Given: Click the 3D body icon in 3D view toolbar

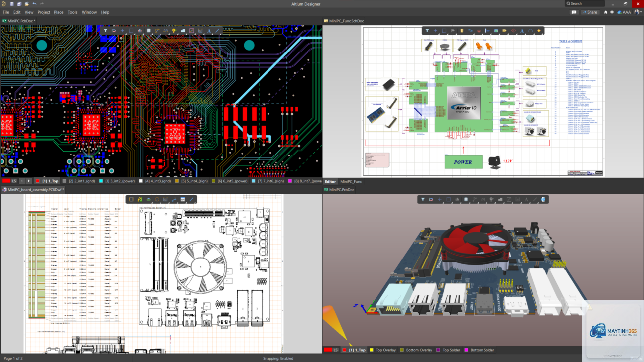Looking at the screenshot, I should 543,199.
